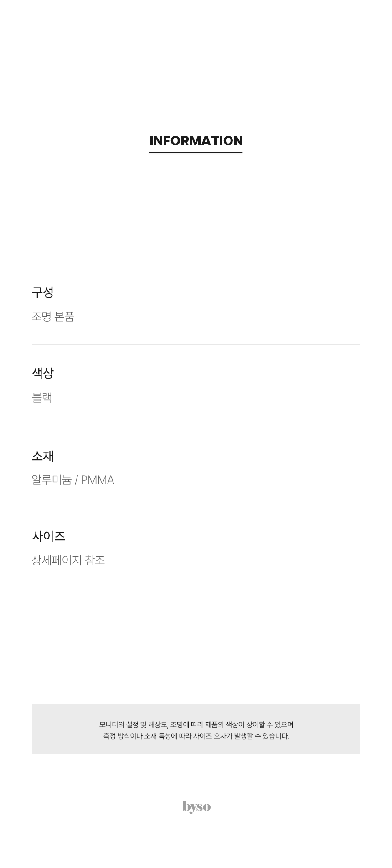Screen dimensions: 392x868
Task: Click the word 참조 in size row
Action: click(95, 560)
